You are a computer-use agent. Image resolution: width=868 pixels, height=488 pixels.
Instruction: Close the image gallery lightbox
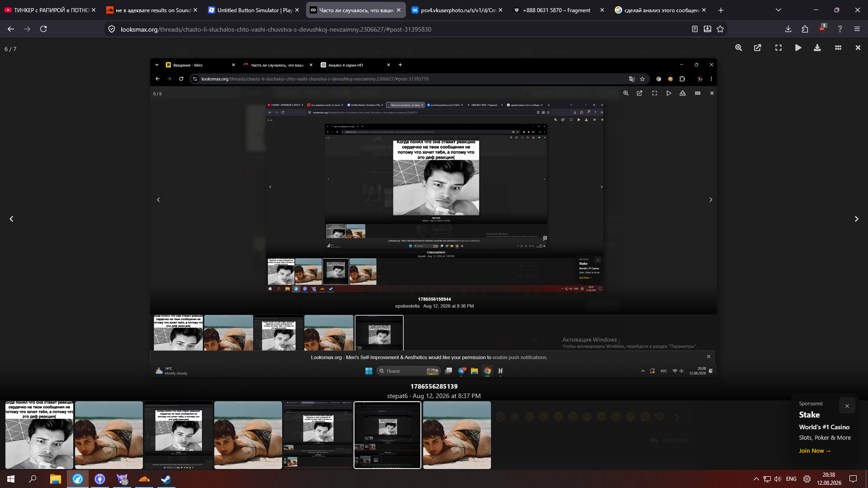tap(858, 48)
